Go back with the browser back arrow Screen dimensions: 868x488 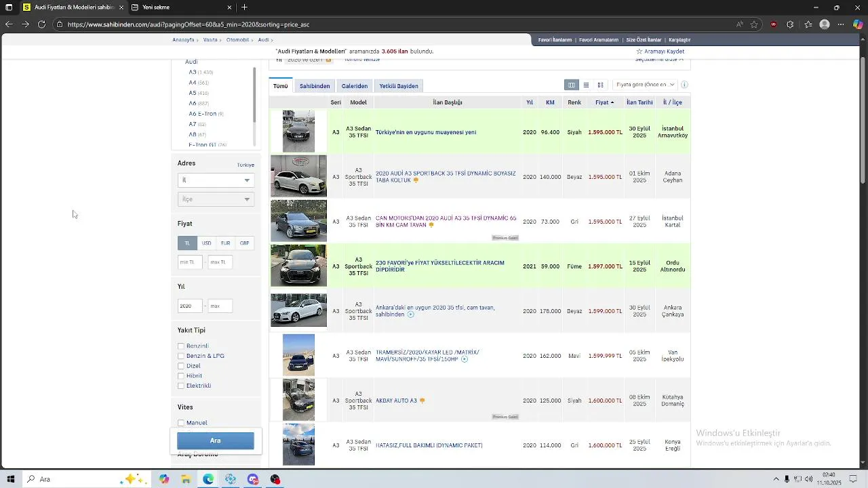[9, 24]
